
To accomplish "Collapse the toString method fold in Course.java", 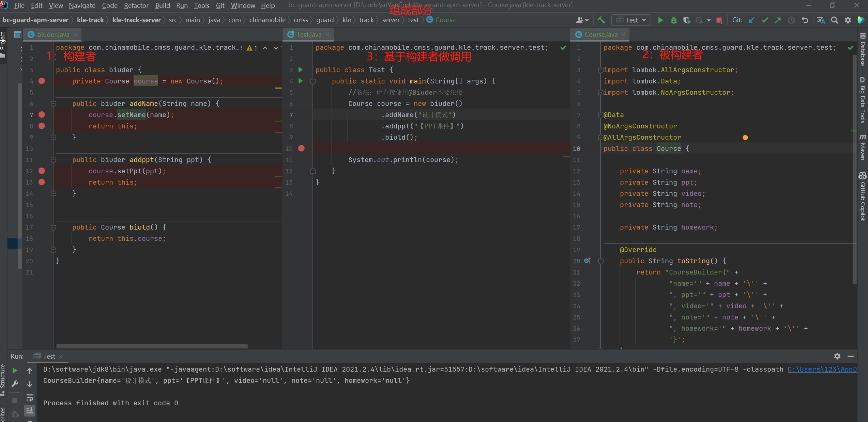I will click(x=601, y=261).
